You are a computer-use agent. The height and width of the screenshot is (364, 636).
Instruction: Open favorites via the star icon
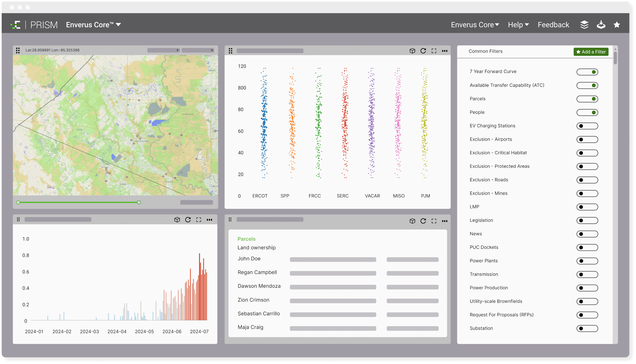tap(617, 25)
